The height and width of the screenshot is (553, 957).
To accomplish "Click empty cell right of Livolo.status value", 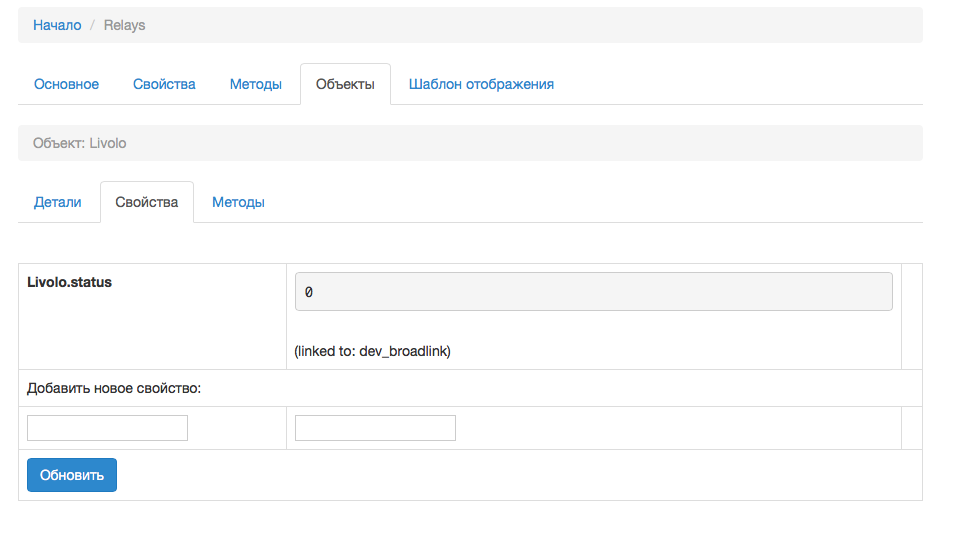I will point(911,317).
